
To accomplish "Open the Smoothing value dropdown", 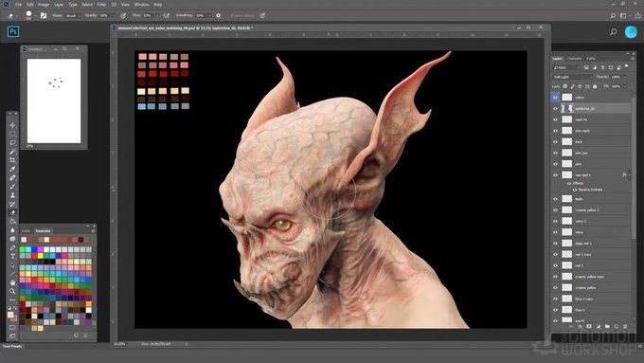I will point(209,15).
